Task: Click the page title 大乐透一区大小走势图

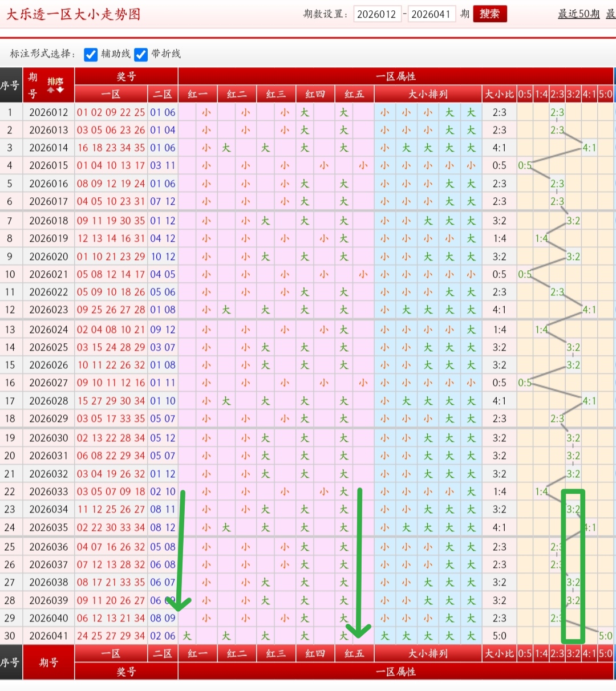Action: [73, 14]
